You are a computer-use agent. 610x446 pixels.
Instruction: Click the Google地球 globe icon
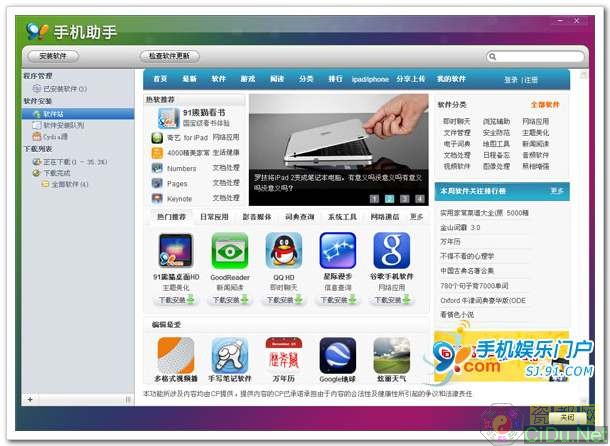coord(337,355)
